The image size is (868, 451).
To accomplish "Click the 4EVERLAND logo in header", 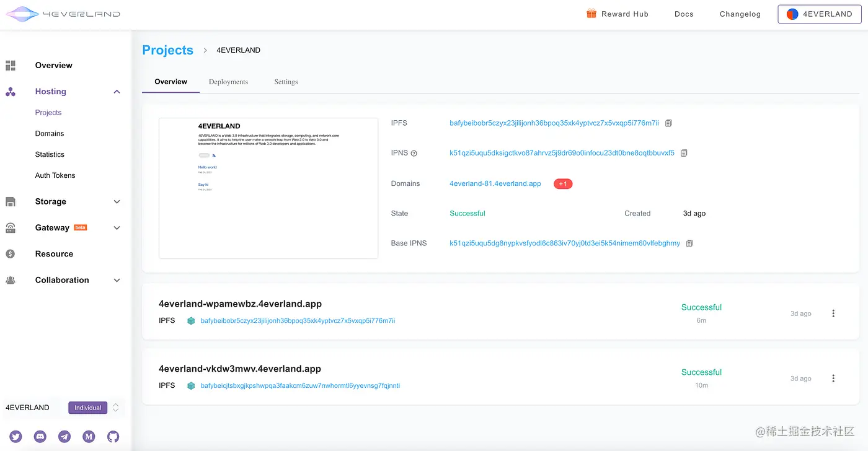I will tap(63, 14).
